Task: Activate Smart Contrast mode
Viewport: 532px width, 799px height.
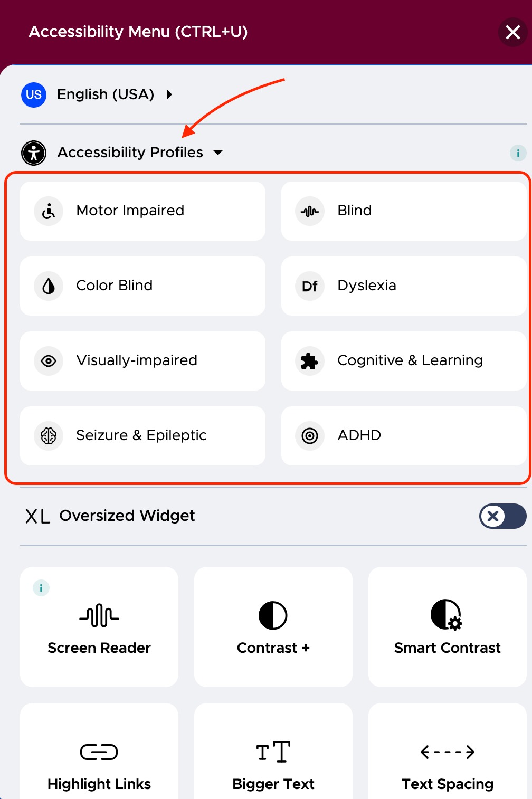Action: coord(447,627)
